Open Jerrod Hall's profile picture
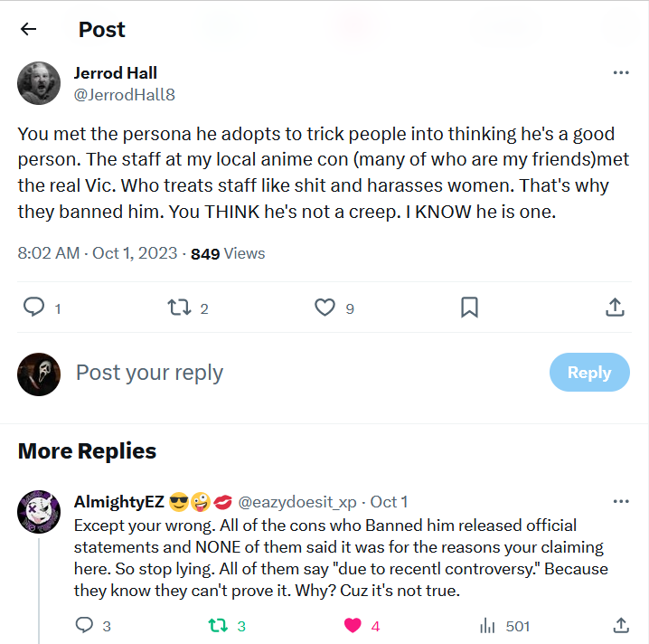Image resolution: width=649 pixels, height=644 pixels. [39, 83]
